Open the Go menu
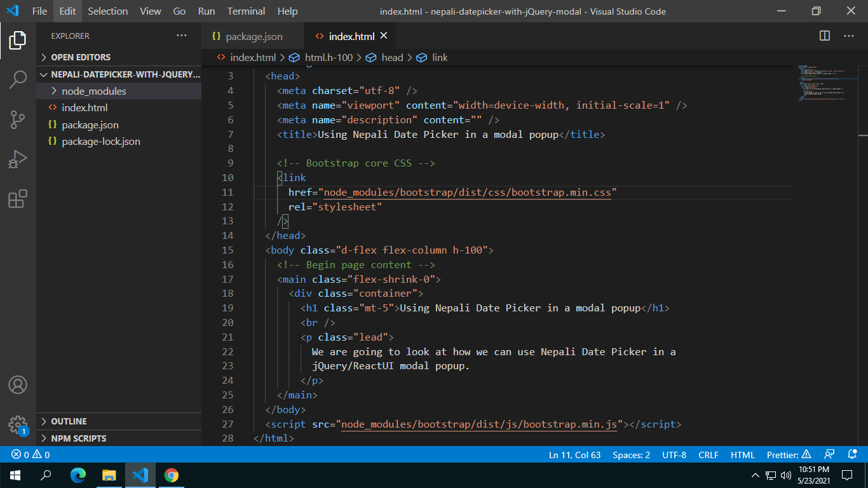The height and width of the screenshot is (488, 868). tap(180, 11)
